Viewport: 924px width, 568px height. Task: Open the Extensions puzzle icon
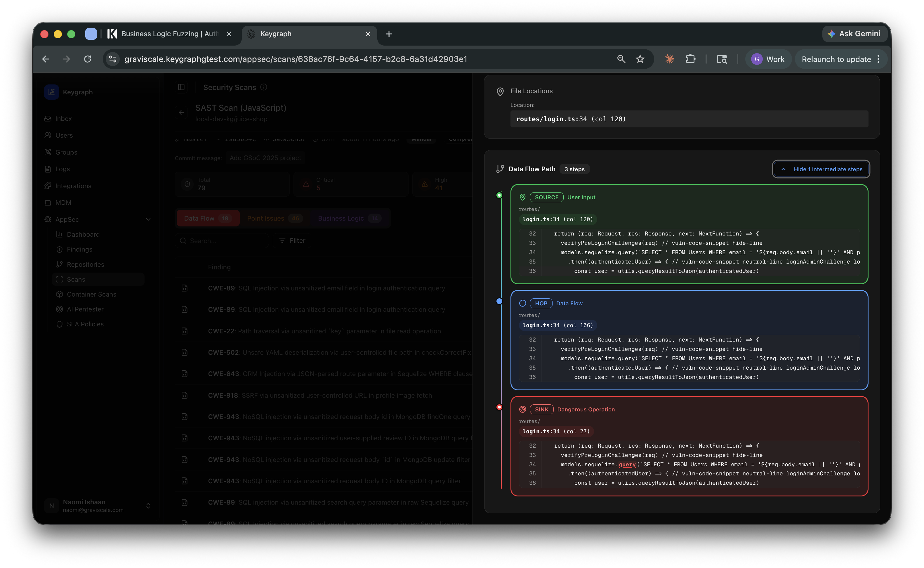pos(690,59)
